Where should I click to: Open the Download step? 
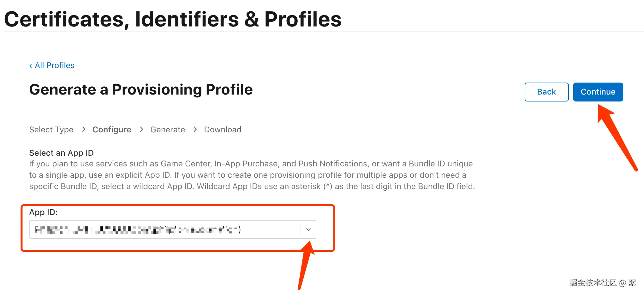pos(223,130)
